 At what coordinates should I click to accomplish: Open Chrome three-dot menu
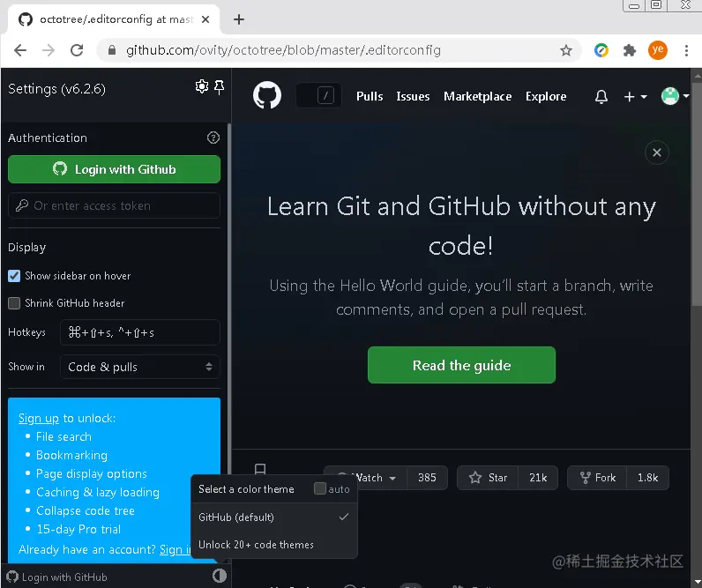click(x=686, y=50)
